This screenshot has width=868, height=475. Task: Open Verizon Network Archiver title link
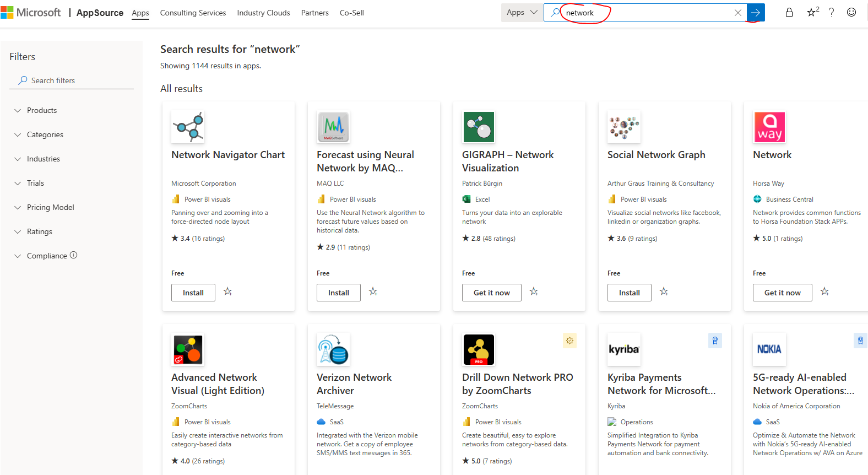coord(354,384)
